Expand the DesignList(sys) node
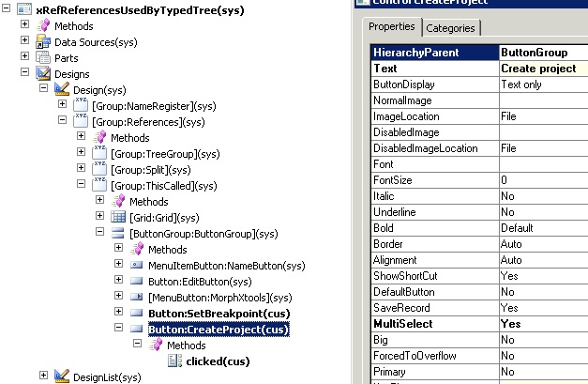Screen dimensions: 588x384 click(43, 375)
